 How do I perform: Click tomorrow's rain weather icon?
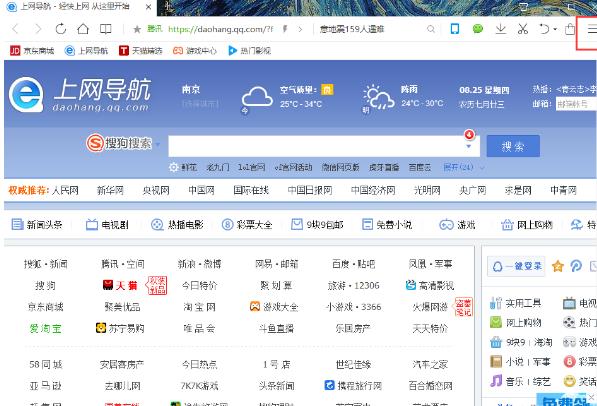point(378,97)
